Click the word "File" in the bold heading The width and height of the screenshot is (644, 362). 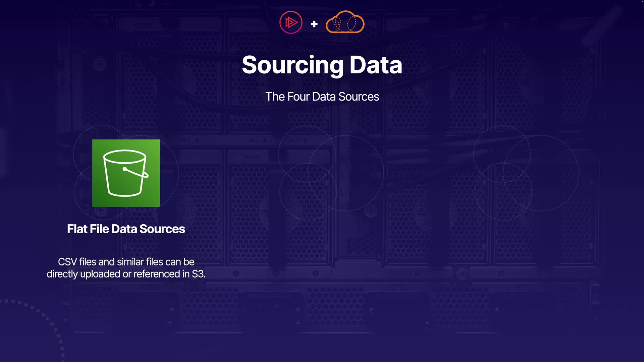pos(99,229)
